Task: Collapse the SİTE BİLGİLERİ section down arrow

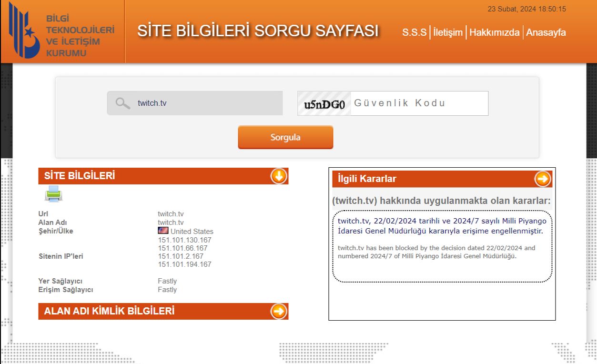Action: pyautogui.click(x=279, y=176)
